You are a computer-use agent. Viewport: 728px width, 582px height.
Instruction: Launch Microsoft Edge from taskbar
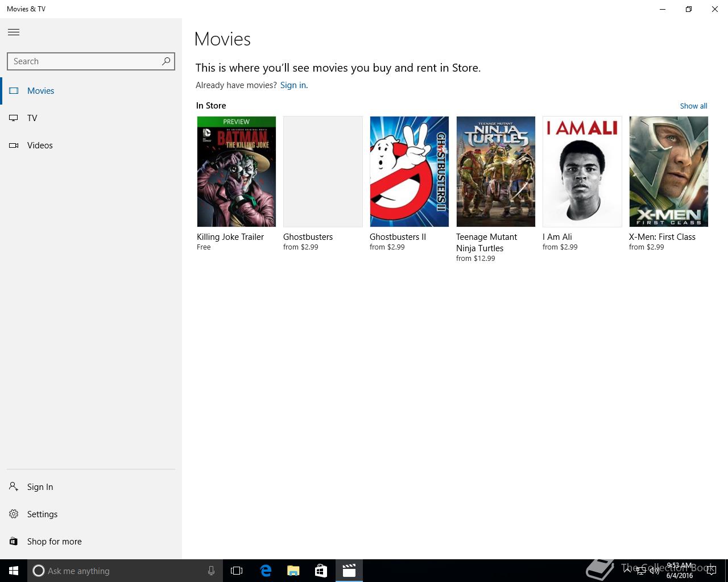click(266, 571)
